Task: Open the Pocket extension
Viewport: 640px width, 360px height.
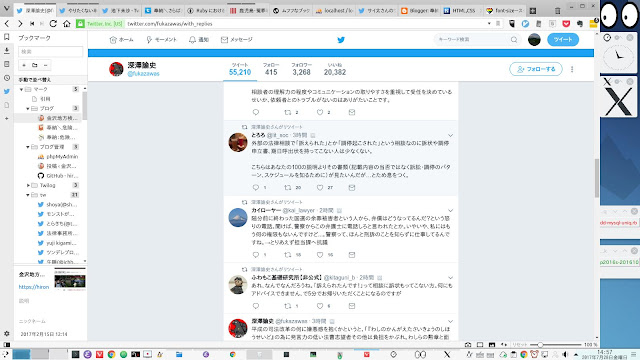Action: pyautogui.click(x=566, y=24)
